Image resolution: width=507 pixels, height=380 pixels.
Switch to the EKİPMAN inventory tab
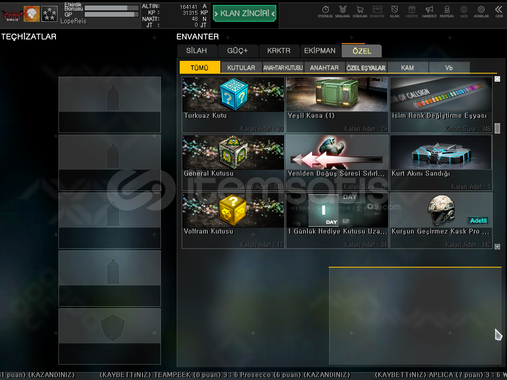(320, 51)
